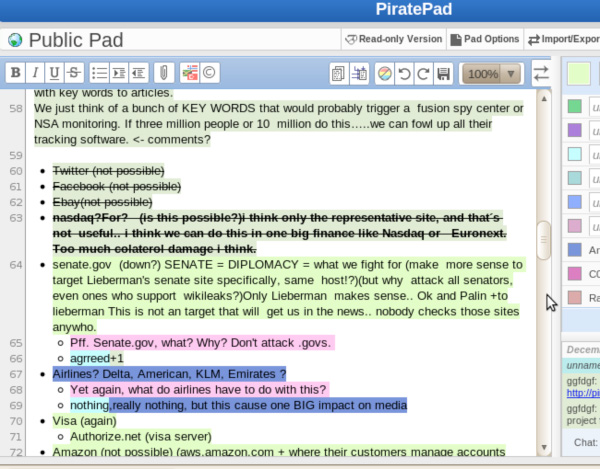
Task: Click the PiratePad header title
Action: (414, 9)
